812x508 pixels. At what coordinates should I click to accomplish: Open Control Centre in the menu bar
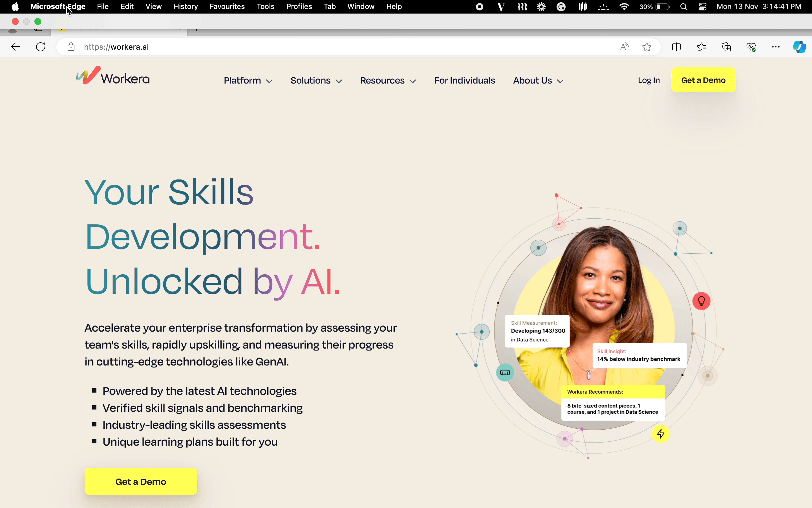coord(703,7)
